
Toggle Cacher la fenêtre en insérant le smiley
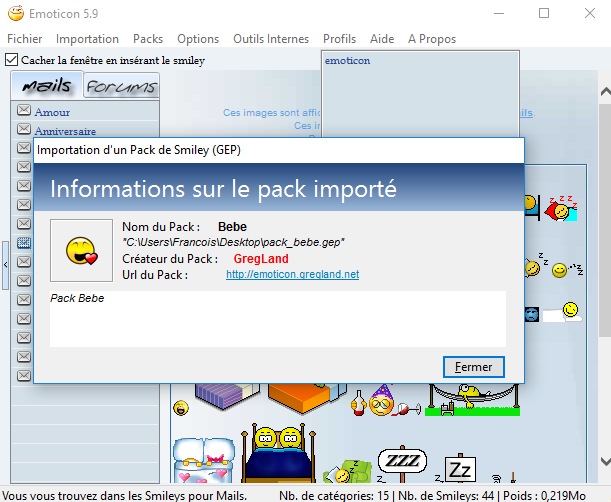click(12, 60)
